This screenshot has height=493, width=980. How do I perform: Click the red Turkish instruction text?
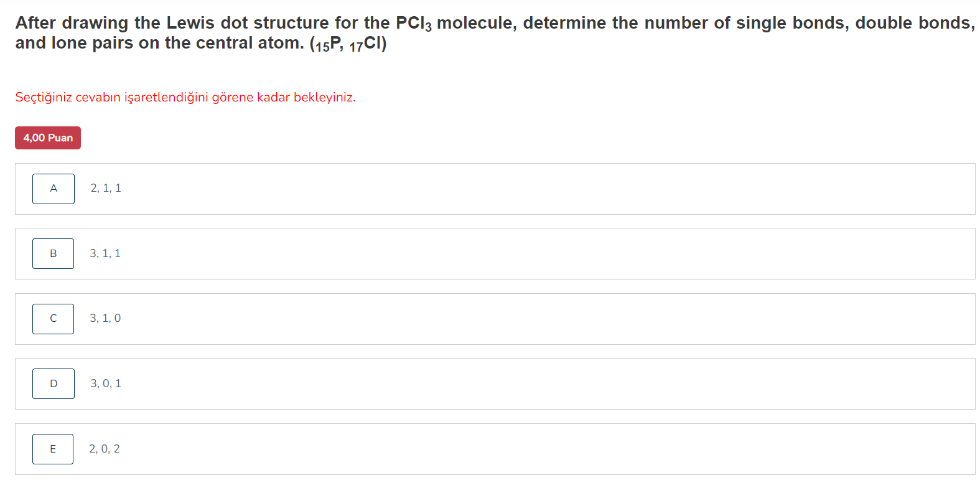pyautogui.click(x=185, y=97)
